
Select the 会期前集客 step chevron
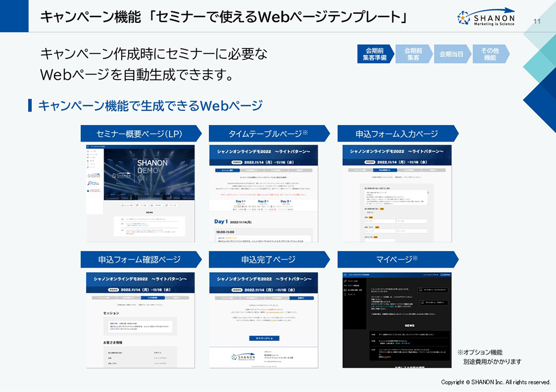[414, 54]
